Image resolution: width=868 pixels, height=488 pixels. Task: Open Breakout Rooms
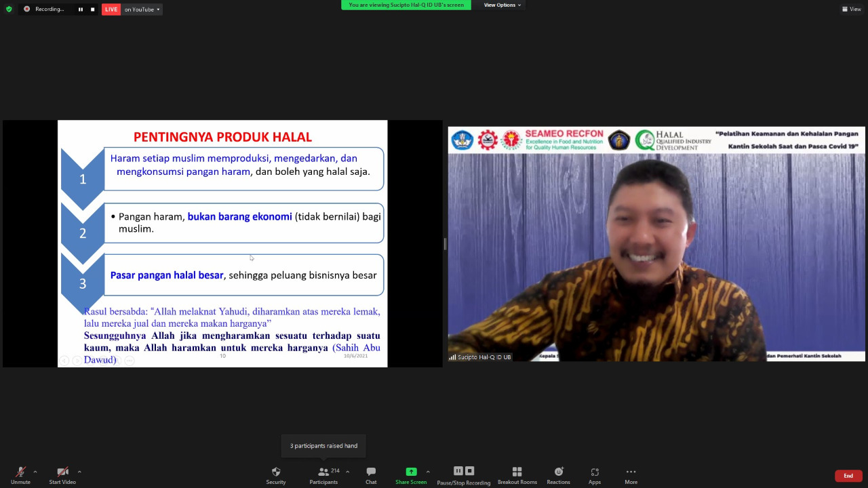coord(517,474)
